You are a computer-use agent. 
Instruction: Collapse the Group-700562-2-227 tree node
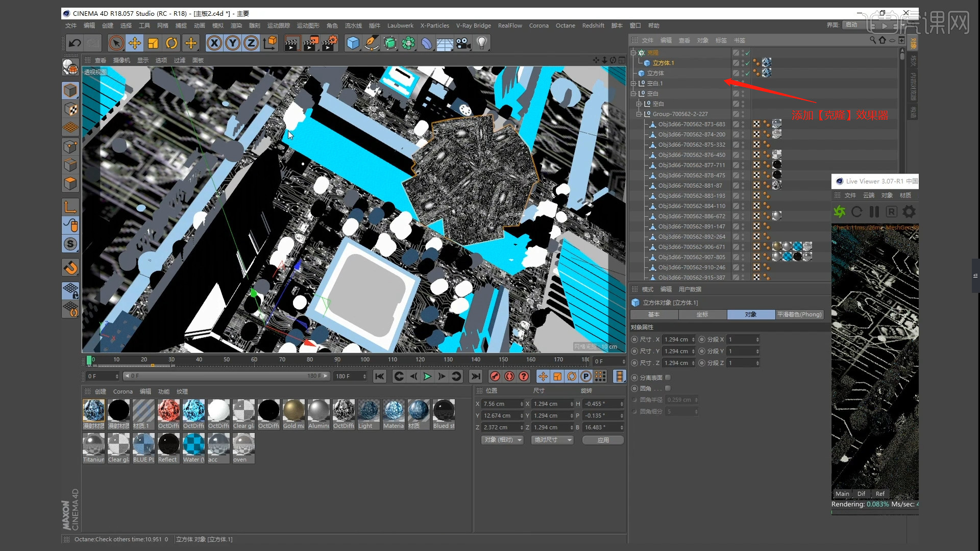639,114
